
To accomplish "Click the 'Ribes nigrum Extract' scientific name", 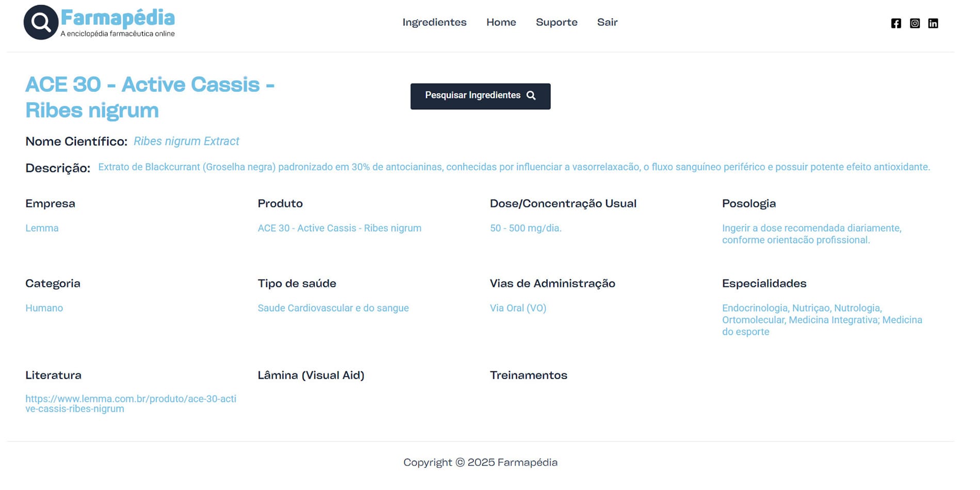I will (186, 141).
